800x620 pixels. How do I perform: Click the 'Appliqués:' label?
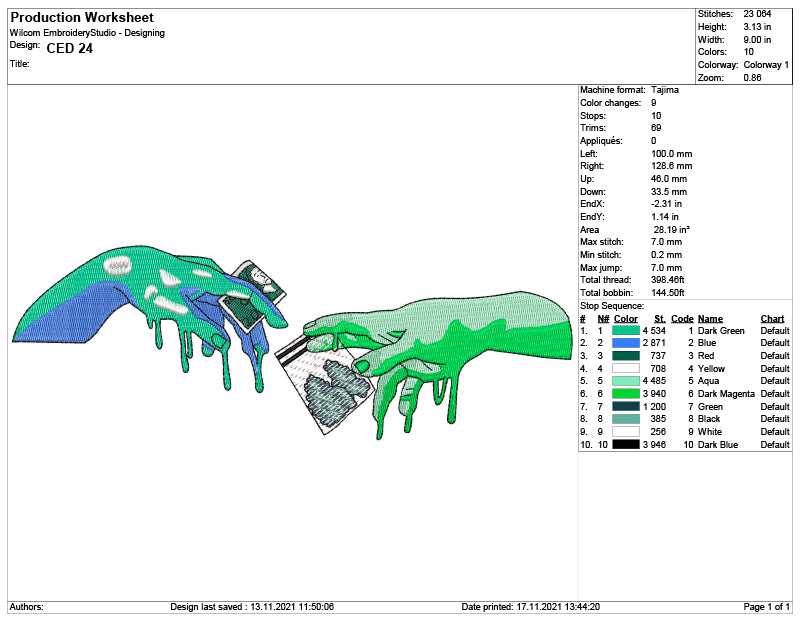click(x=601, y=141)
